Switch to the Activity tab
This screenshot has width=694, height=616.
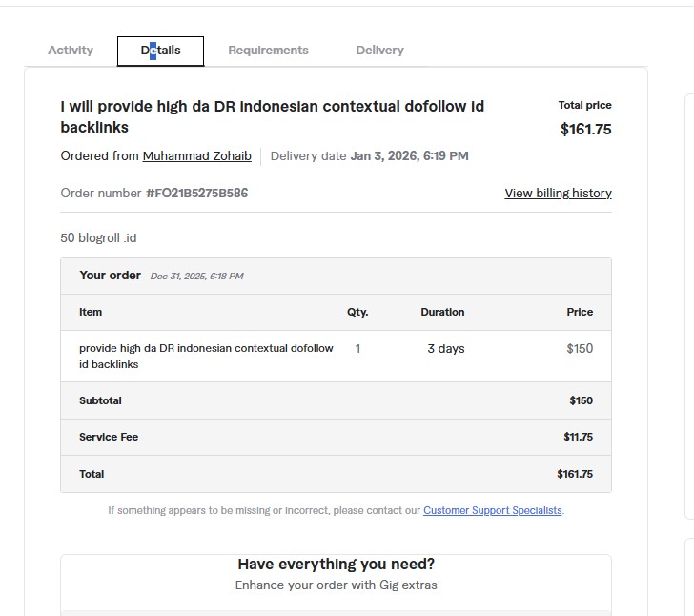(71, 51)
